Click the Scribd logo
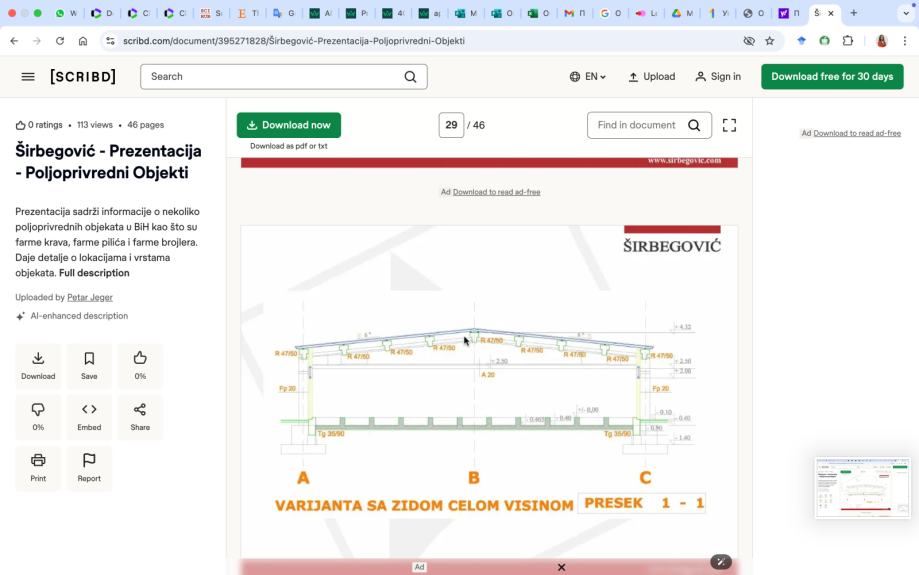The width and height of the screenshot is (919, 575). tap(83, 77)
